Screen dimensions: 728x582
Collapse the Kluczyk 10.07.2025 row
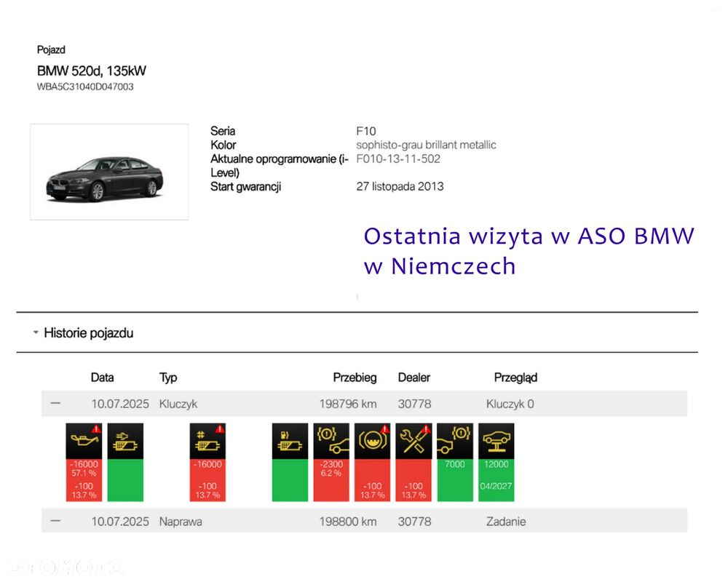tap(55, 403)
